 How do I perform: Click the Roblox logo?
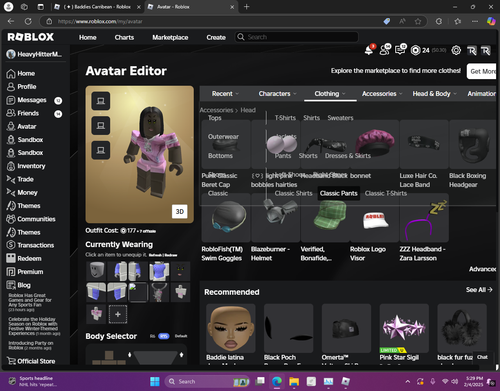(x=31, y=37)
